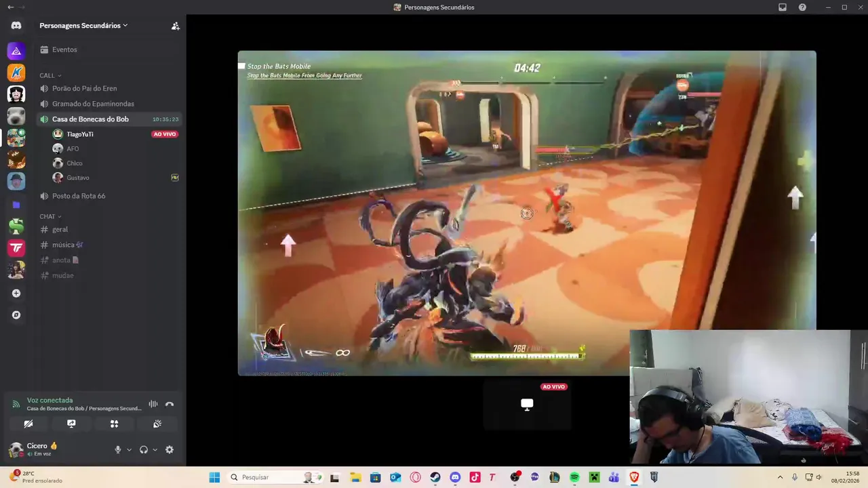Join Gramado do Epaminondas voice channel
868x488 pixels.
tap(110, 104)
